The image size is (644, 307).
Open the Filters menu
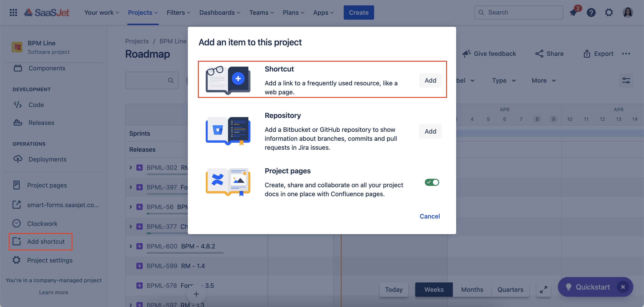click(178, 13)
